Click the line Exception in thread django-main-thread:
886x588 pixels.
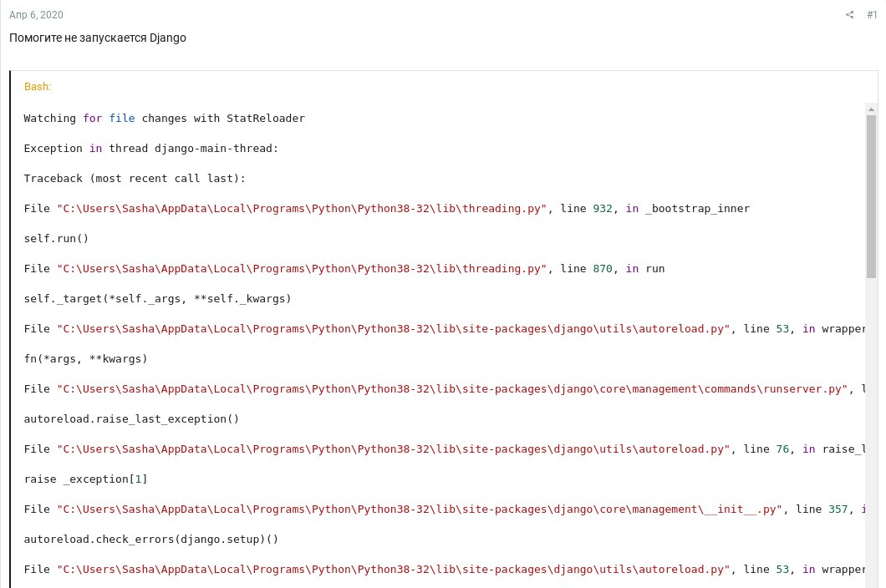[x=150, y=148]
